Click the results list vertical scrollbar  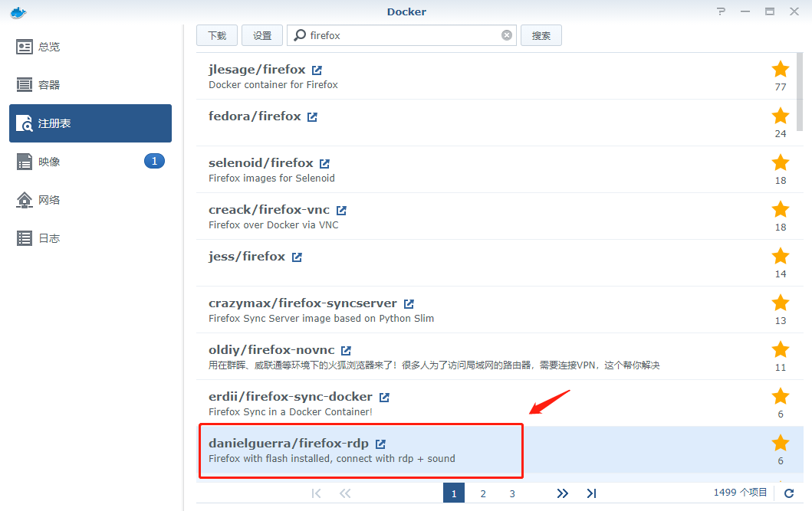click(x=800, y=92)
